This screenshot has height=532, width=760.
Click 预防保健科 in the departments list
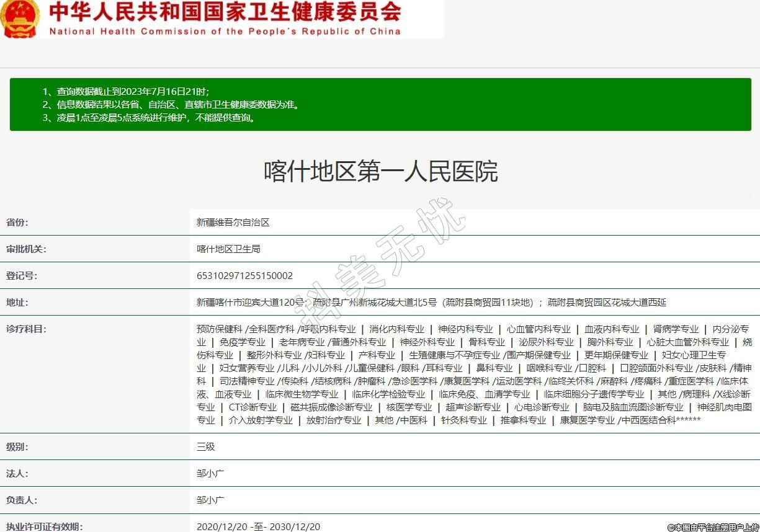click(219, 329)
